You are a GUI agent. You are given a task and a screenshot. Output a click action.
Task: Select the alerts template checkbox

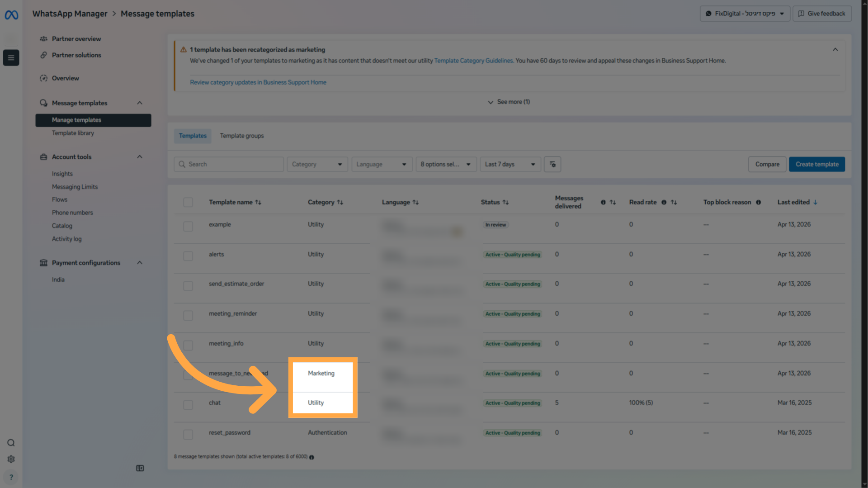pyautogui.click(x=188, y=256)
